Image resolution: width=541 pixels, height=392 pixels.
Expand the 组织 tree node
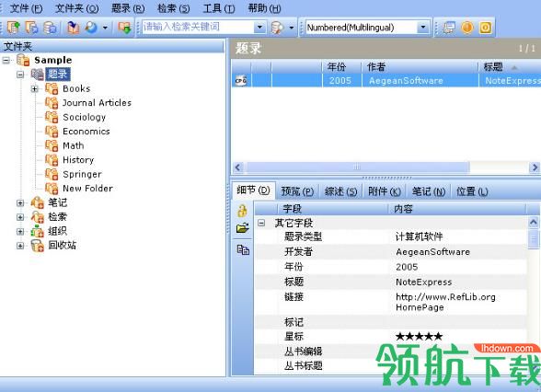[20, 232]
